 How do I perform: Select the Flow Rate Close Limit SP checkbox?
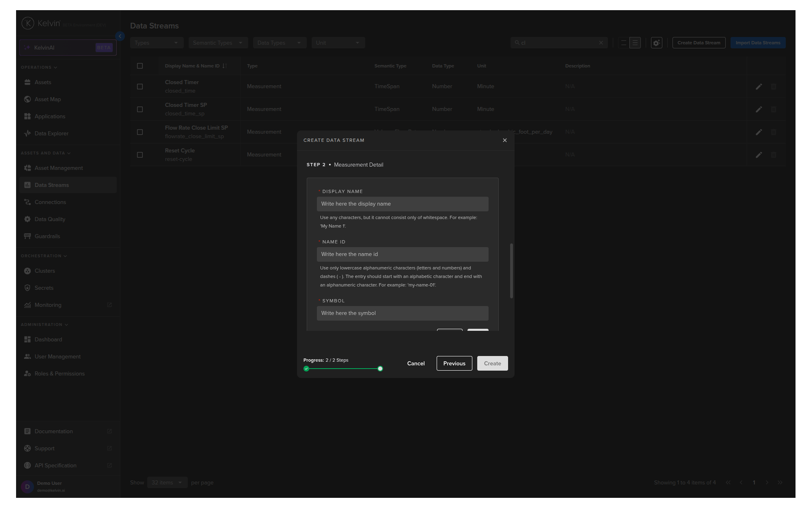(140, 132)
